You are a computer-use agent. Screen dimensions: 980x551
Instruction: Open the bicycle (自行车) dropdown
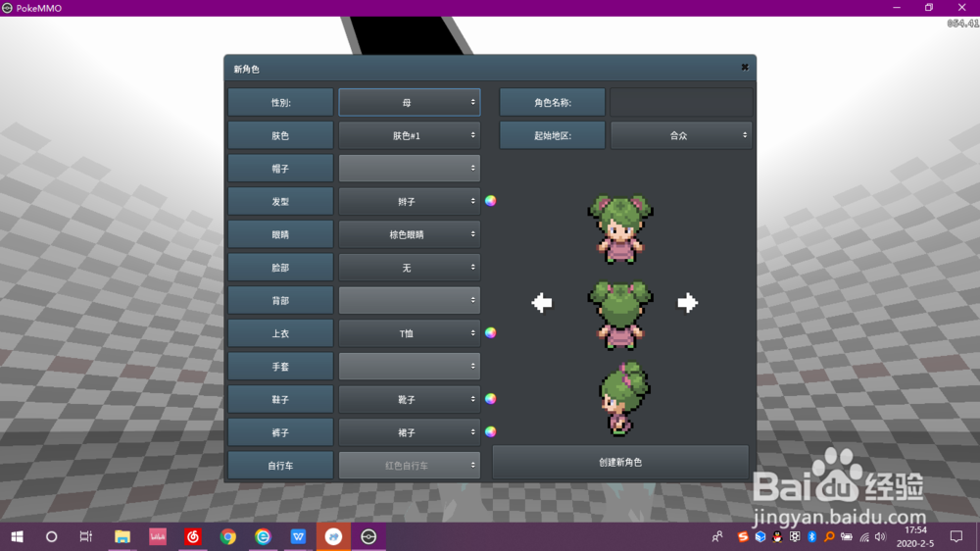point(410,466)
